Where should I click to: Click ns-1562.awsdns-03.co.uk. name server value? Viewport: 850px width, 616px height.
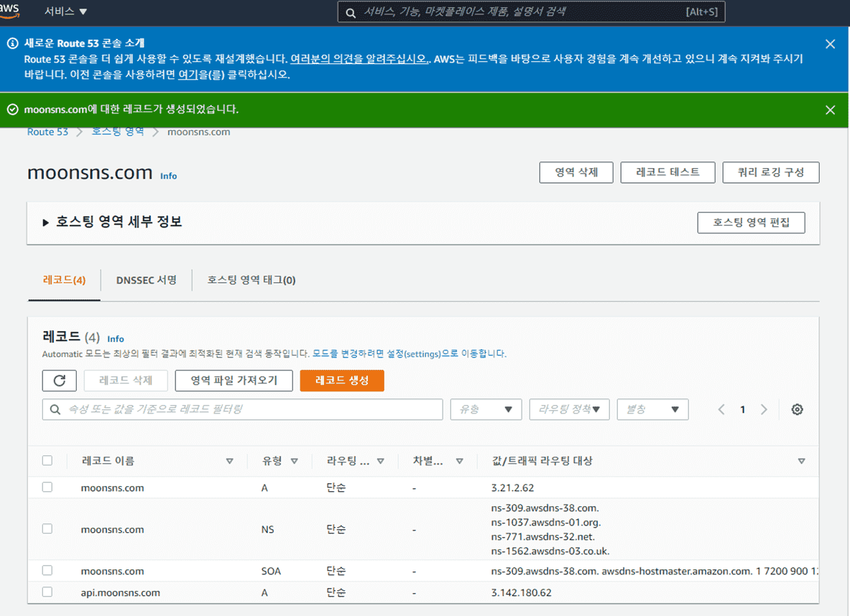(x=550, y=551)
